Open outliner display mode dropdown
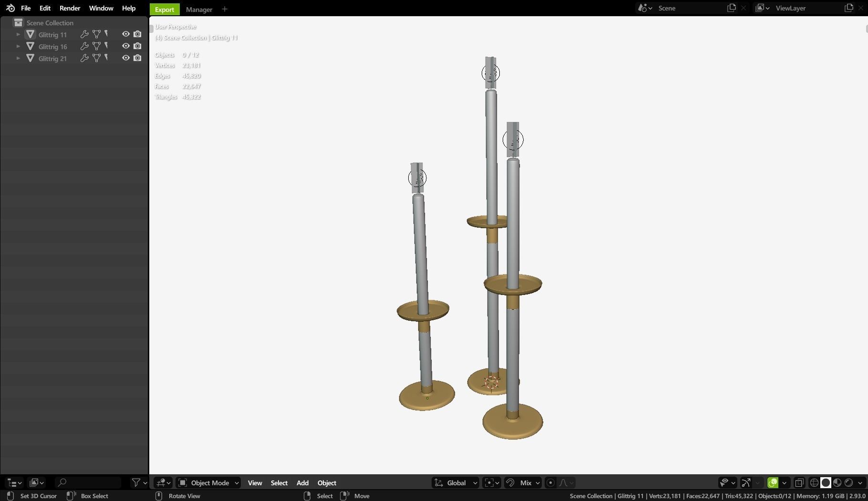The width and height of the screenshot is (868, 501). pyautogui.click(x=37, y=482)
